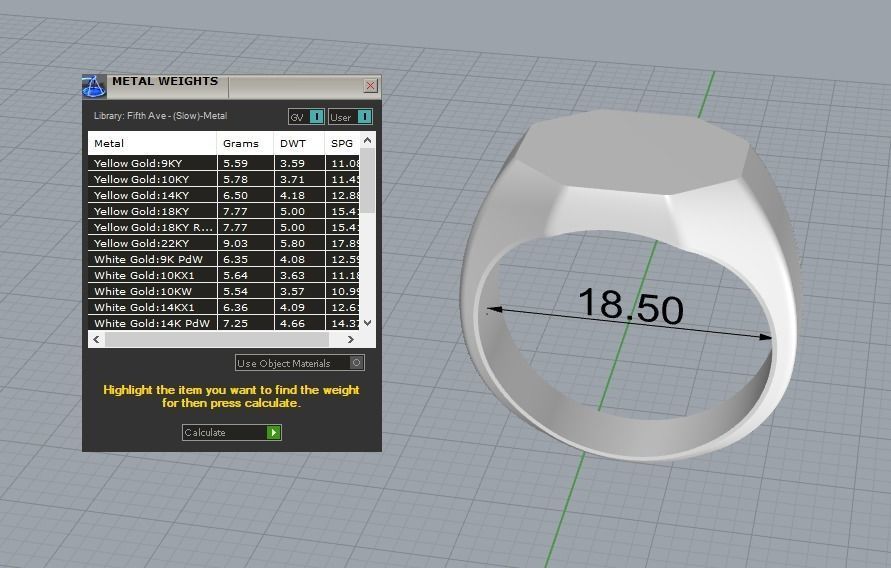Select the Yellow Gold:18KY row
Screen dimensions: 891x568
(224, 211)
